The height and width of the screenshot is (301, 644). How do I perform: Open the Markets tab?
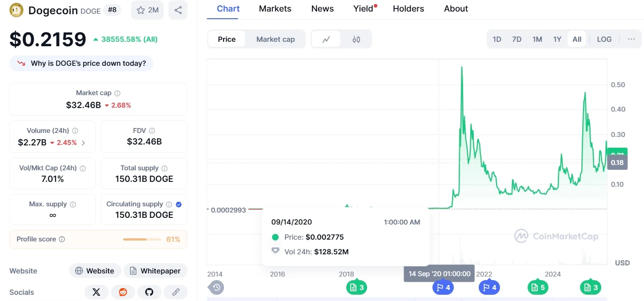pos(275,9)
